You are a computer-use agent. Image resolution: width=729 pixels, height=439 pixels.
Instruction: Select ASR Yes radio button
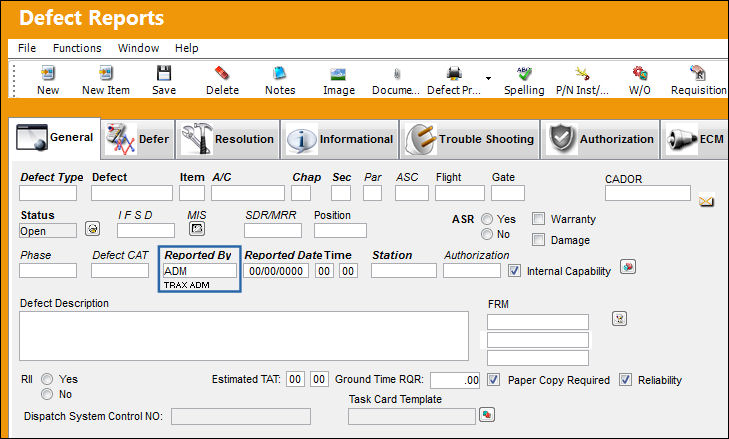point(487,219)
